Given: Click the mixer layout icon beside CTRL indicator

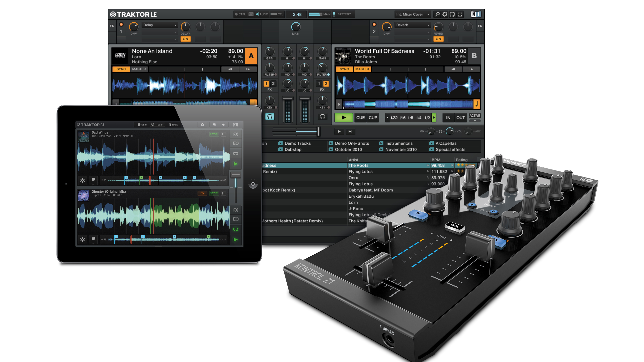Looking at the screenshot, I should point(251,14).
